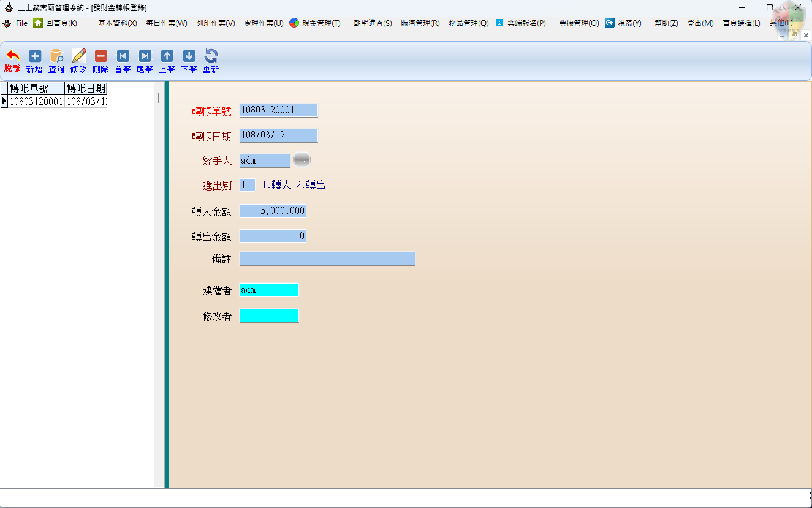
Task: Open the 經手人 lookup button
Action: [x=302, y=160]
